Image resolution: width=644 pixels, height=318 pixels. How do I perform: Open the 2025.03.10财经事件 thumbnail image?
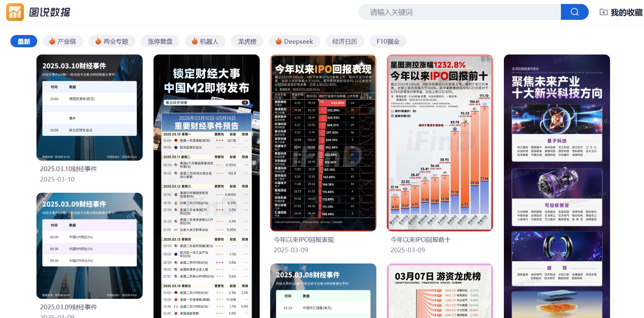[x=90, y=108]
